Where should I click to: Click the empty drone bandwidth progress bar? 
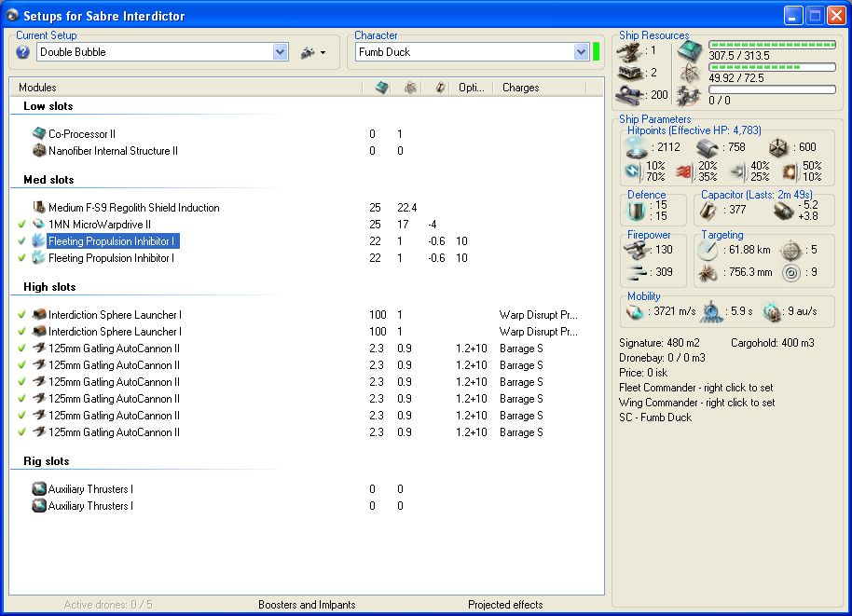point(772,89)
